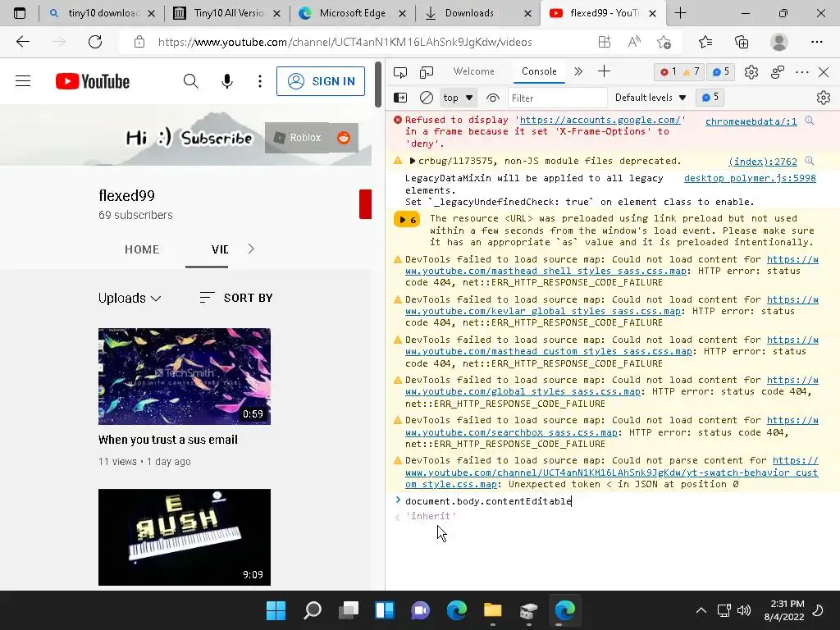This screenshot has width=840, height=630.
Task: Show more channel tabs with right chevron
Action: tap(251, 249)
